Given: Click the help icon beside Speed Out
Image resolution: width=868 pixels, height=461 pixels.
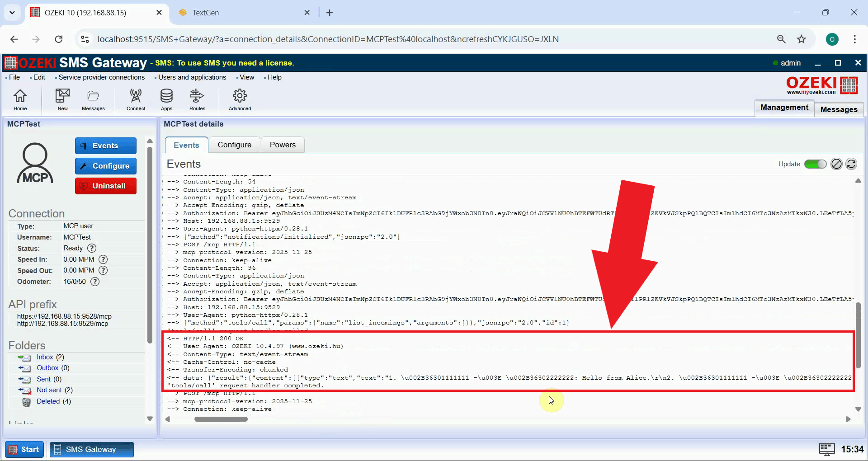Looking at the screenshot, I should click(103, 270).
